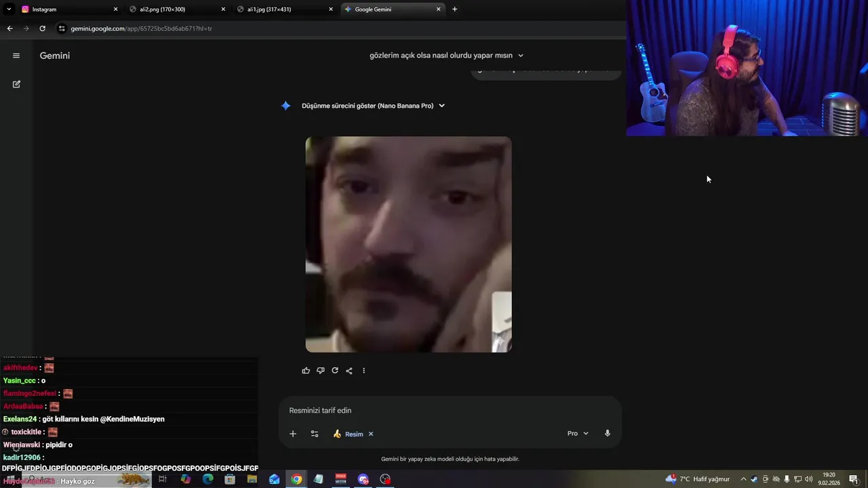Image resolution: width=868 pixels, height=488 pixels.
Task: Click chat username Exelans24
Action: (x=20, y=419)
